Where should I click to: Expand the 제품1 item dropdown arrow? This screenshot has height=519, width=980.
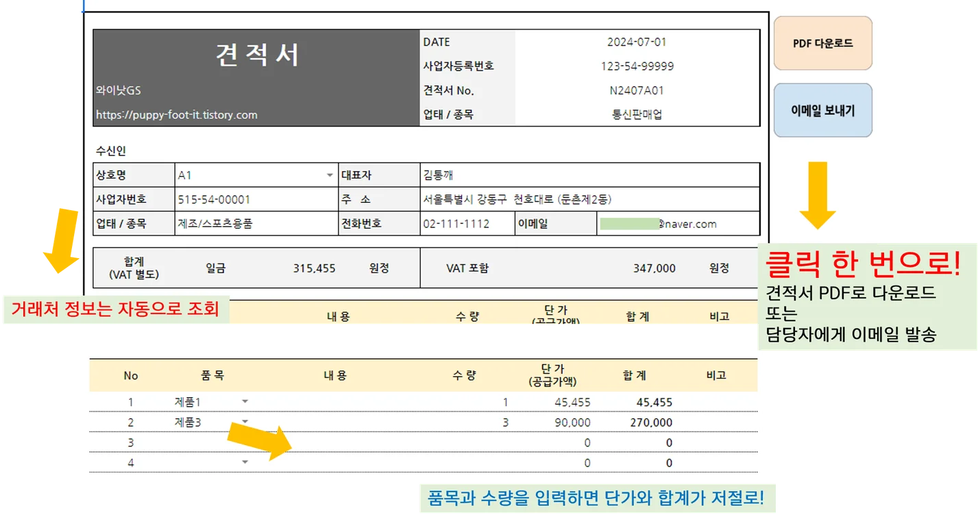coord(245,401)
